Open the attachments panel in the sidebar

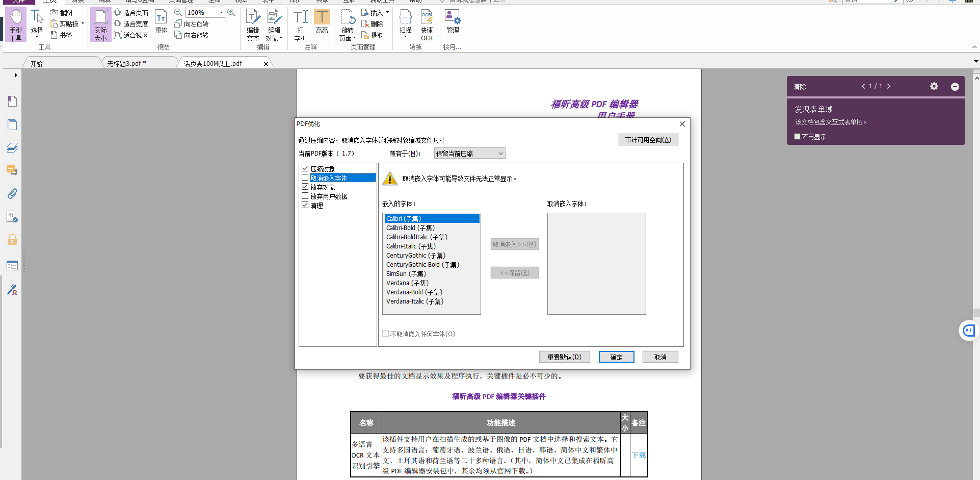12,193
